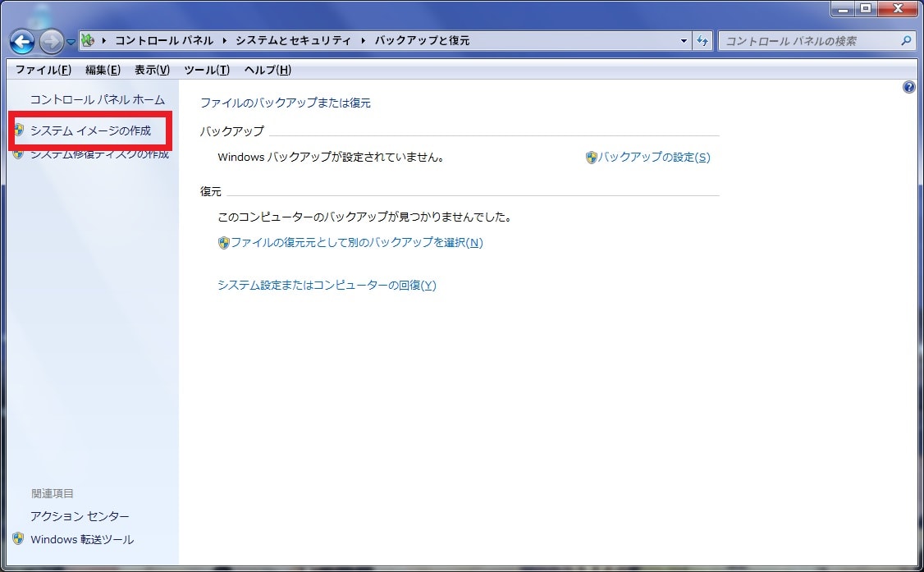Click the コントロール パネルの検索 search field

[x=808, y=41]
